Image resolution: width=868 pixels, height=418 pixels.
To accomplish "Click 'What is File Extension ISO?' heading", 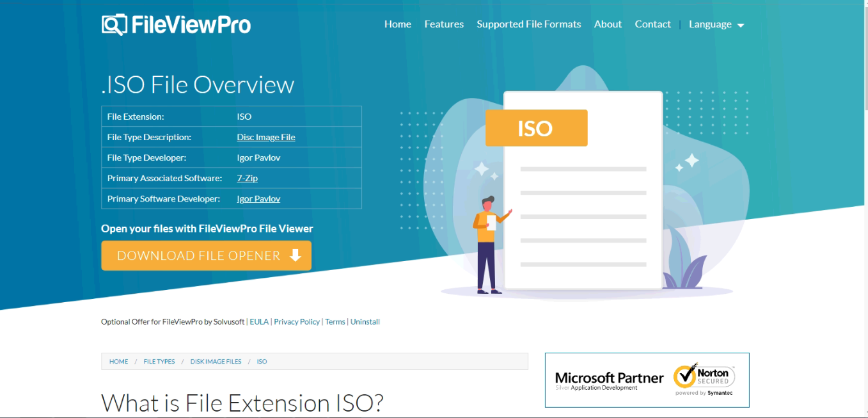I will point(242,403).
